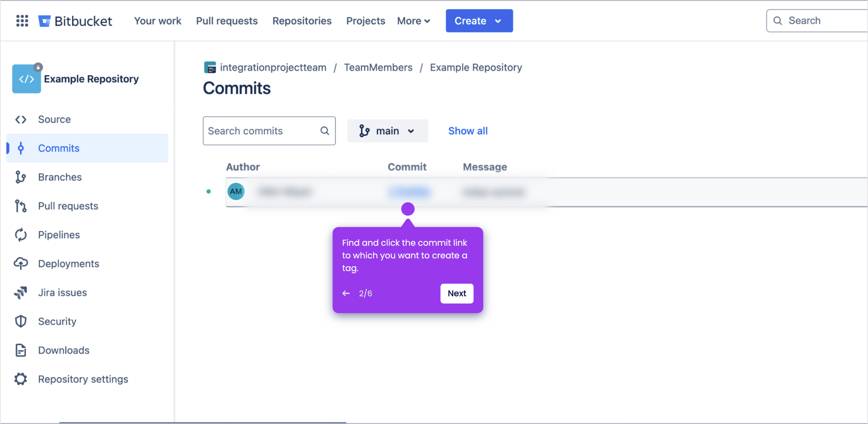The image size is (868, 424).
Task: Click the Branches sidebar icon
Action: coord(20,177)
